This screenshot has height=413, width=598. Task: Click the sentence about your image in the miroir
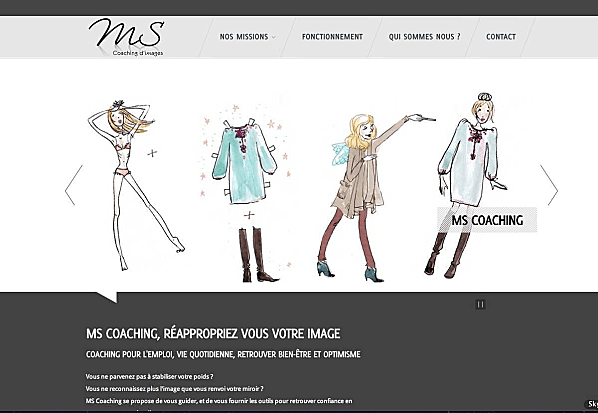(174, 389)
